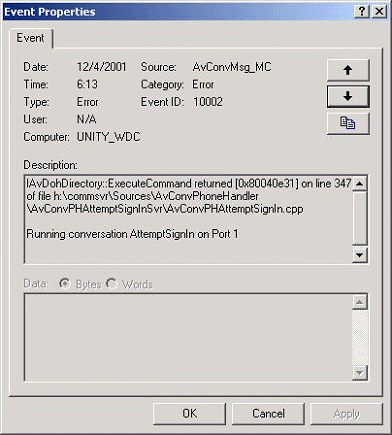The width and height of the screenshot is (392, 435).
Task: Show the next event with down arrow
Action: 348,96
